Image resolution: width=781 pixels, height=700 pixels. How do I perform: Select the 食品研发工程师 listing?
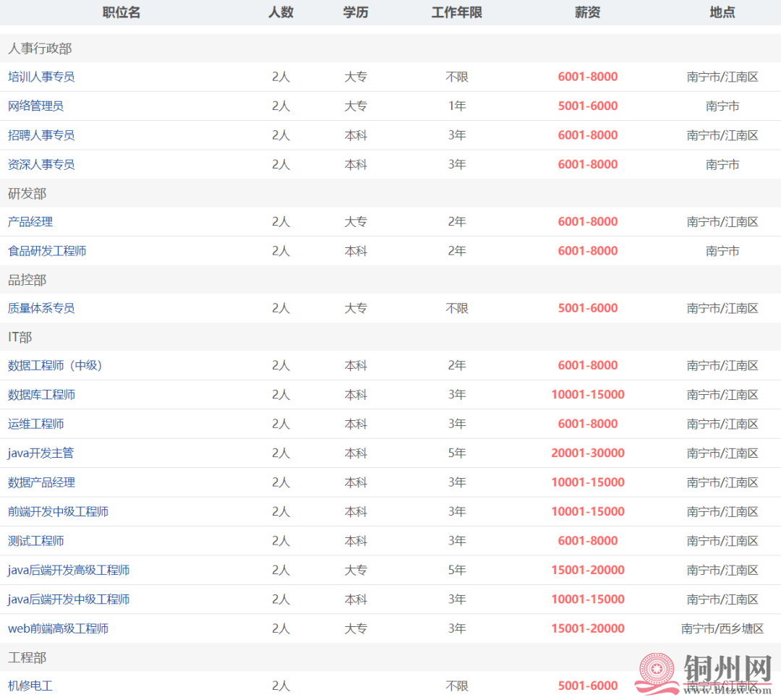[x=47, y=251]
